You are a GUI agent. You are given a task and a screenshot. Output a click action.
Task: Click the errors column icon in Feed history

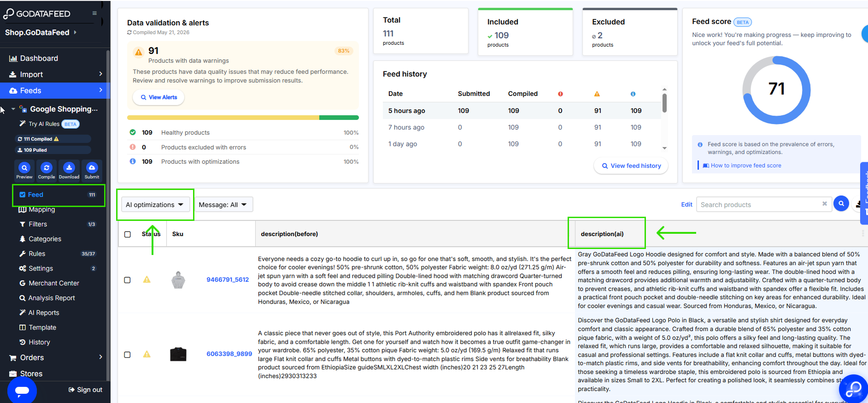point(560,94)
